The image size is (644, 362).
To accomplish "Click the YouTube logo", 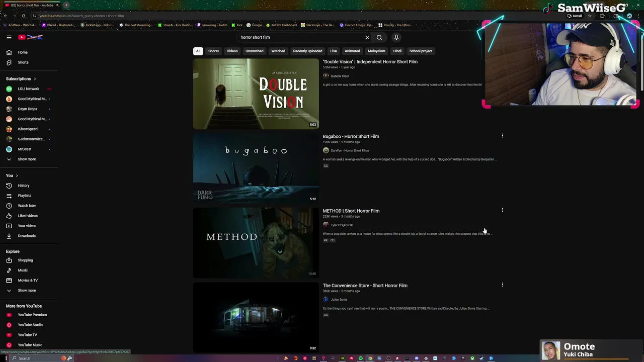I will (x=31, y=37).
